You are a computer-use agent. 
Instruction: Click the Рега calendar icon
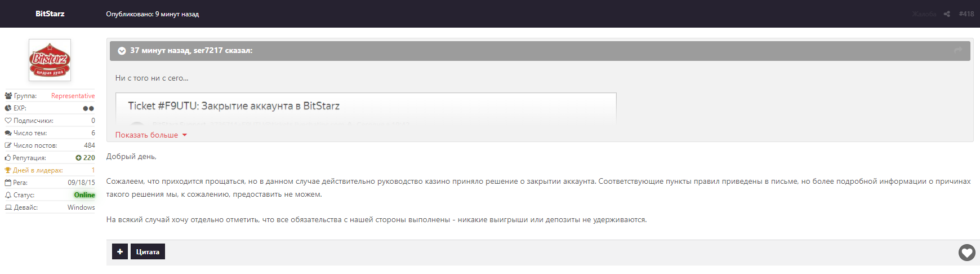tap(8, 183)
